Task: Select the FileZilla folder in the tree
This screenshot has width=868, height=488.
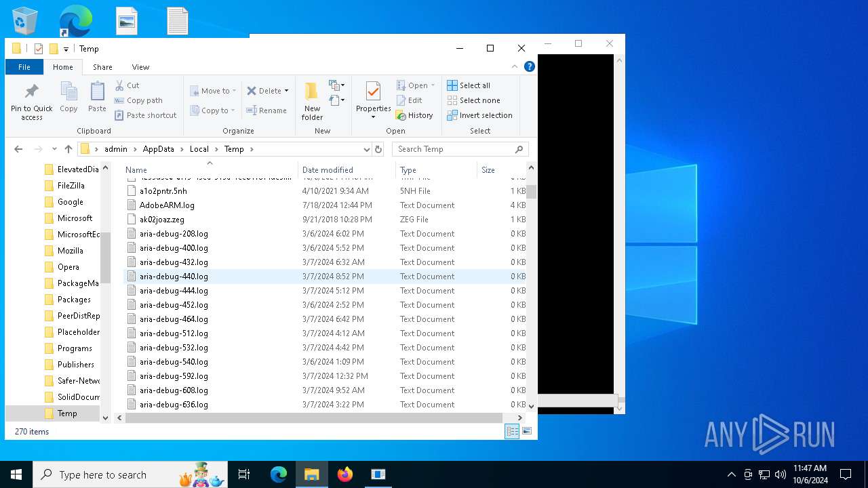Action: pos(71,186)
